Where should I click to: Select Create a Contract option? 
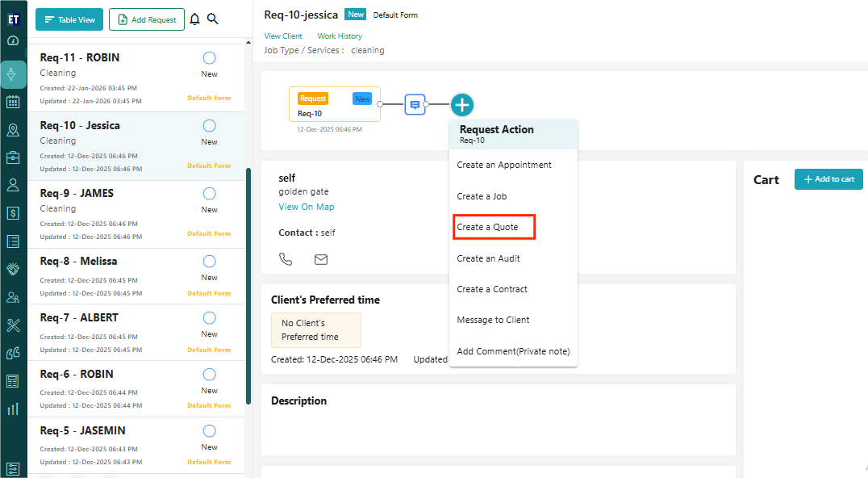(492, 289)
